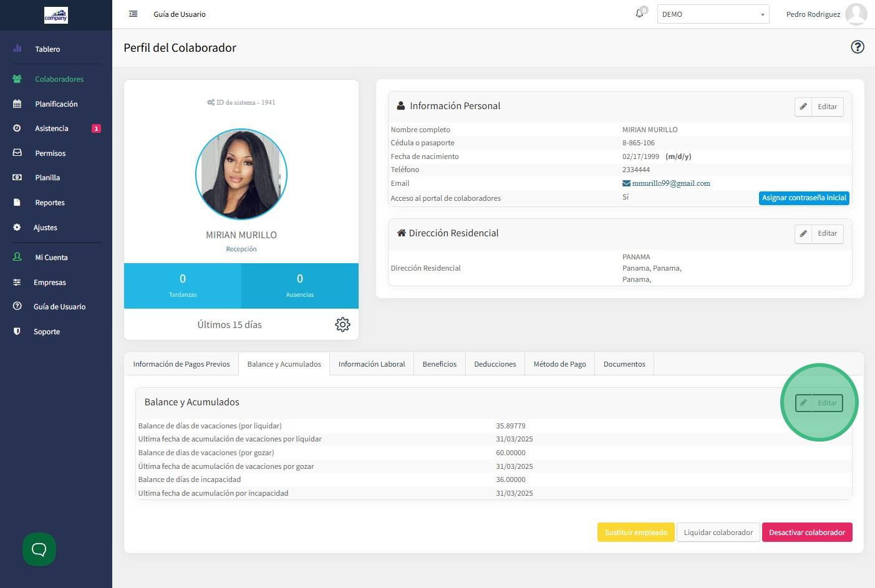Click the Sustituir empleado button
Screen dimensions: 875x588
tap(636, 533)
